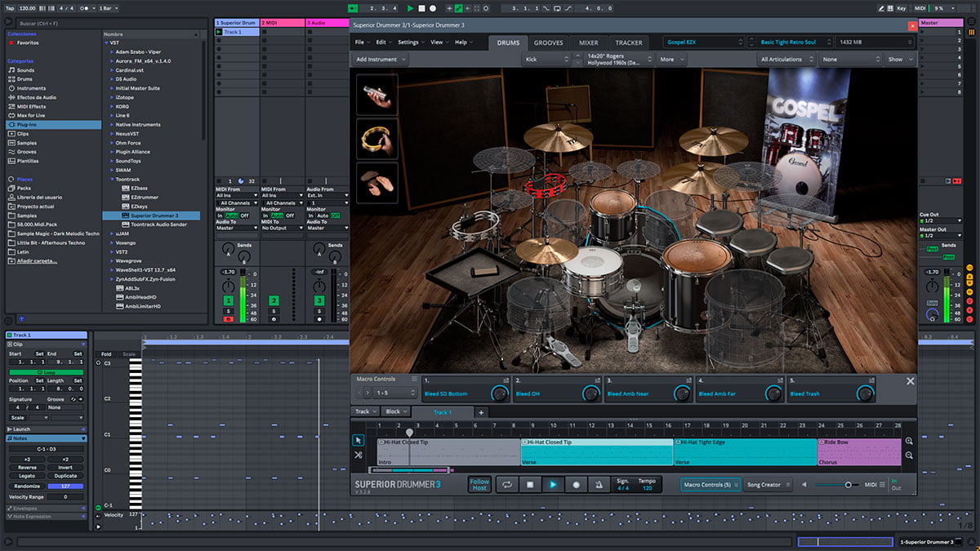Image resolution: width=980 pixels, height=551 pixels.
Task: Click the Randomize button
Action: point(27,487)
